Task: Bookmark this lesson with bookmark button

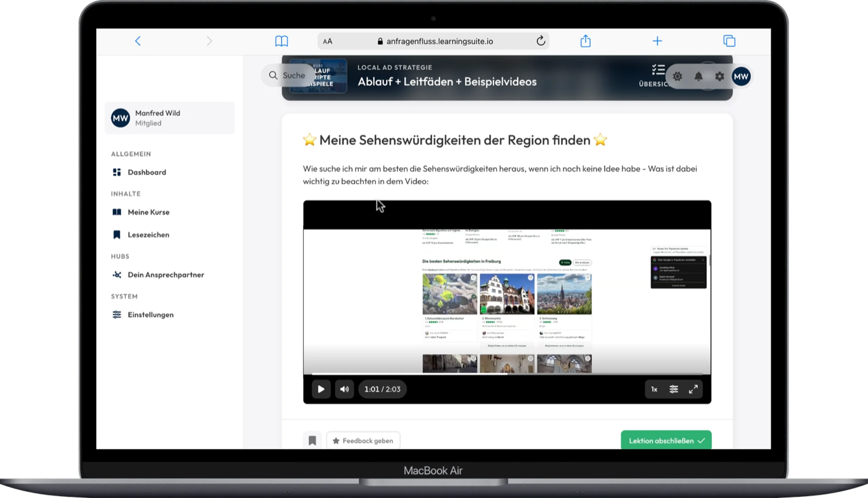Action: pyautogui.click(x=312, y=440)
